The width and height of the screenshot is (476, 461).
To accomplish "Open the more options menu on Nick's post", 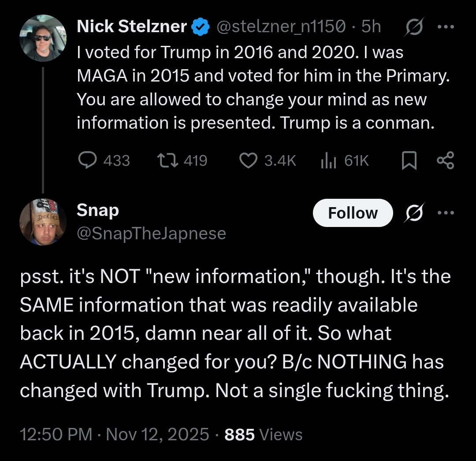I will tap(445, 27).
